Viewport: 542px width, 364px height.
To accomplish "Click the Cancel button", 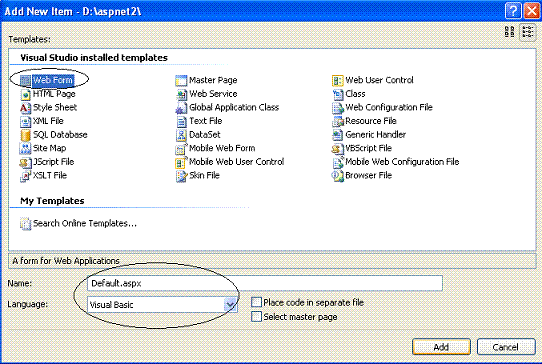I will point(506,347).
